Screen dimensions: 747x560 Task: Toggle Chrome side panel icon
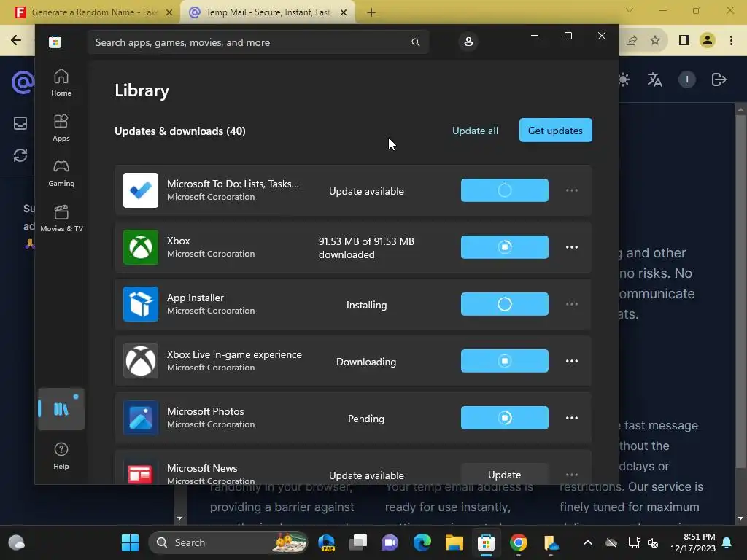tap(684, 41)
